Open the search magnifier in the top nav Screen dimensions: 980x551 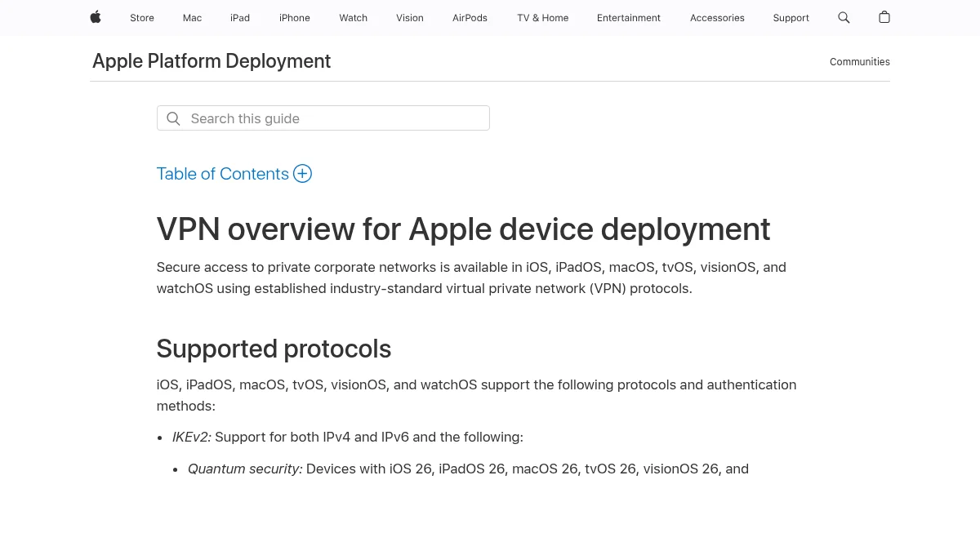[844, 17]
